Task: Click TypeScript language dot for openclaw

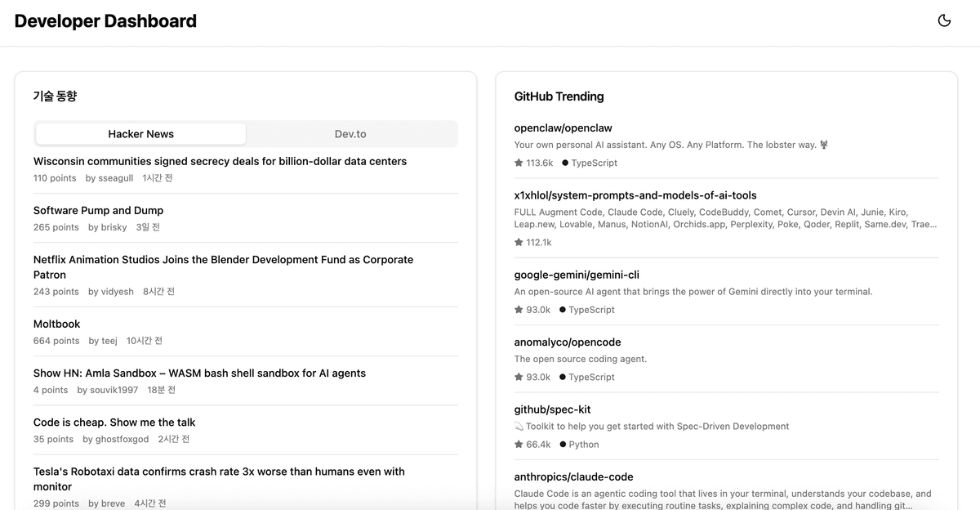Action: 565,163
